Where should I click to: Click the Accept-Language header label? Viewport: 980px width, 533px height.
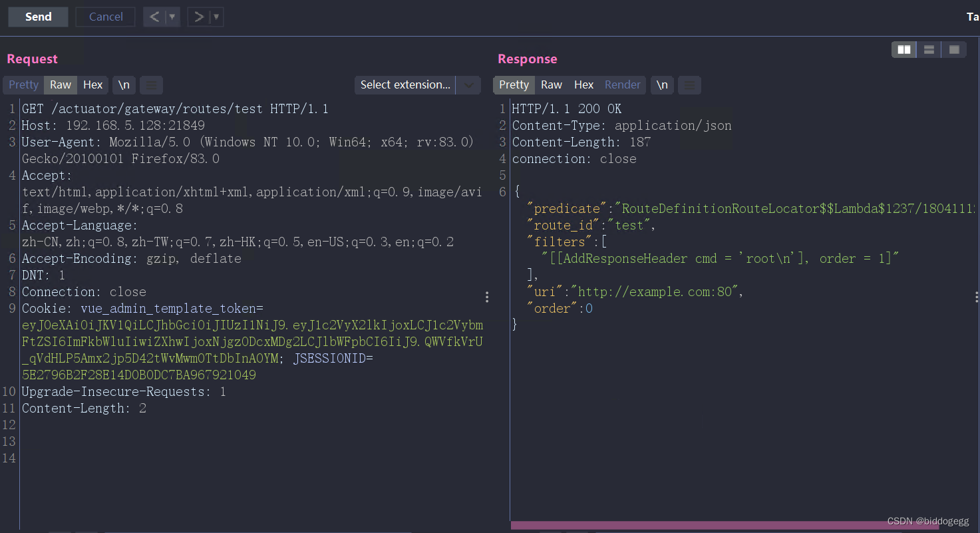pos(80,225)
